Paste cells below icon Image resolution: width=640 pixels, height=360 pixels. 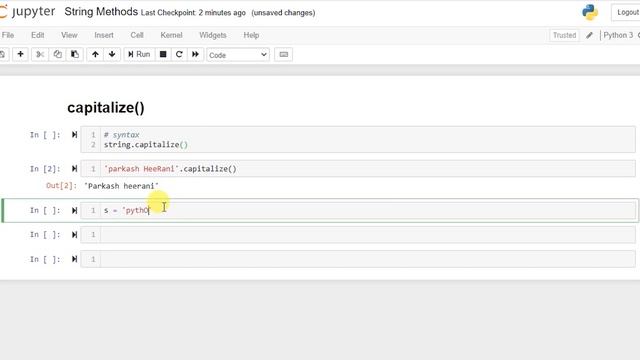point(75,54)
